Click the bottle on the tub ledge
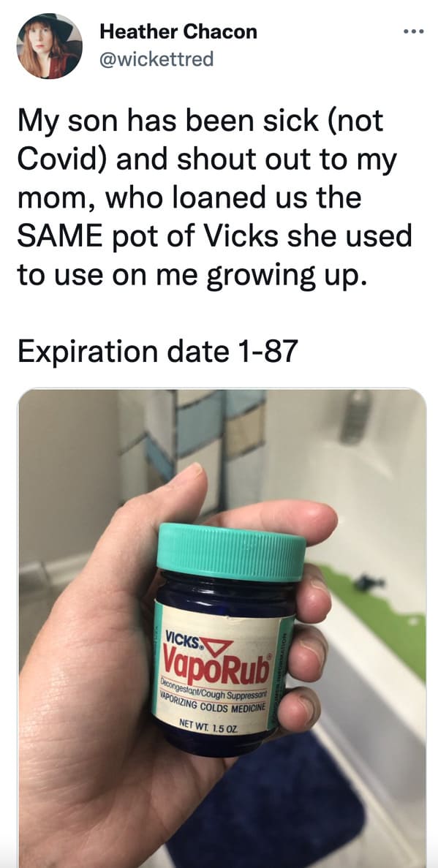This screenshot has height=868, width=438. (355, 416)
